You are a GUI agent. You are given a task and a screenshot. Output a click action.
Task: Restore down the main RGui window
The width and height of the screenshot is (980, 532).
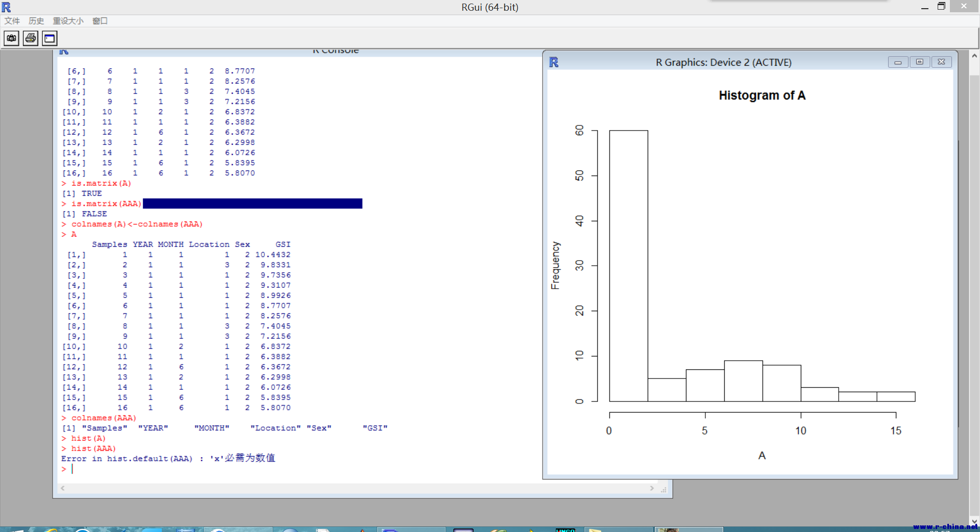click(941, 7)
